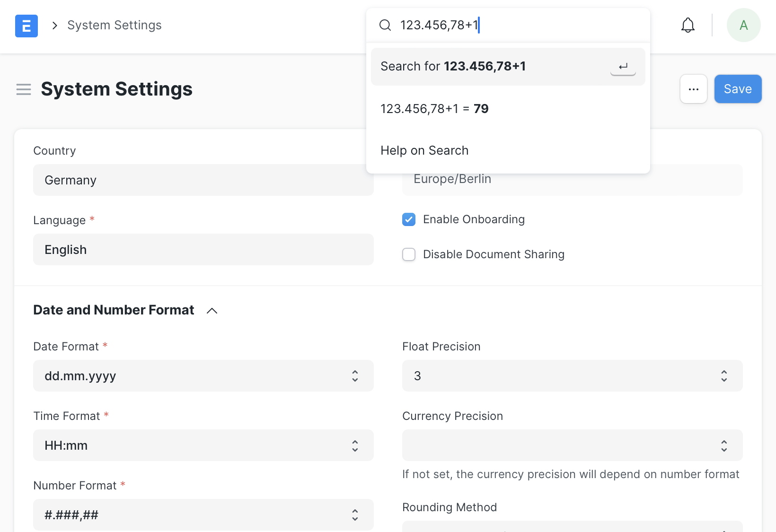Toggle the Enable Onboarding checkbox
The width and height of the screenshot is (776, 532).
coord(408,219)
